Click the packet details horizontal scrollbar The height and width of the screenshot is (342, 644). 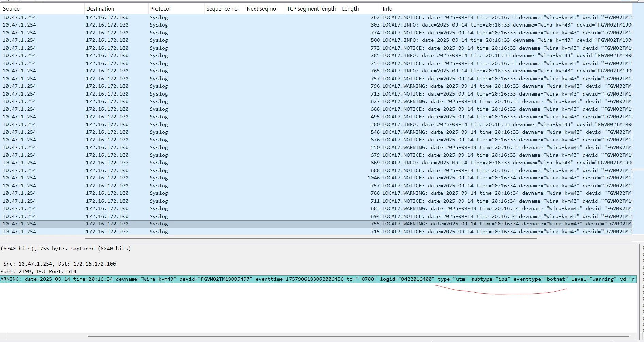[x=359, y=336]
